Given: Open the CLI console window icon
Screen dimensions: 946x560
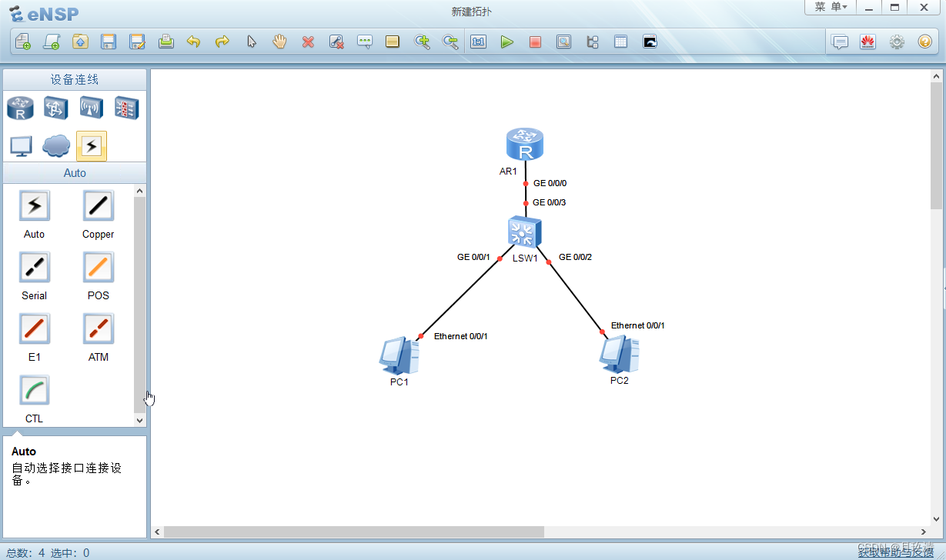Looking at the screenshot, I should click(650, 42).
